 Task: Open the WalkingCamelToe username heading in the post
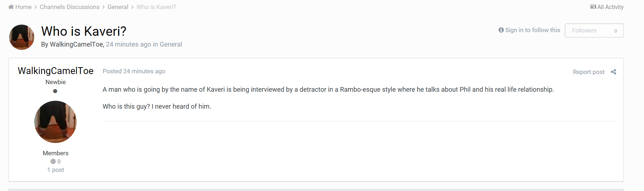56,71
